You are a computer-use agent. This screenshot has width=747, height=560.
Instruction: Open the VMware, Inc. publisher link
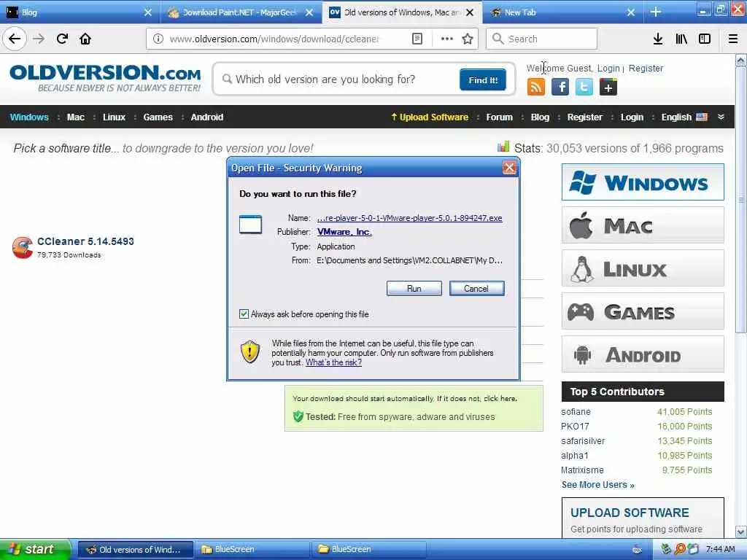coord(344,232)
